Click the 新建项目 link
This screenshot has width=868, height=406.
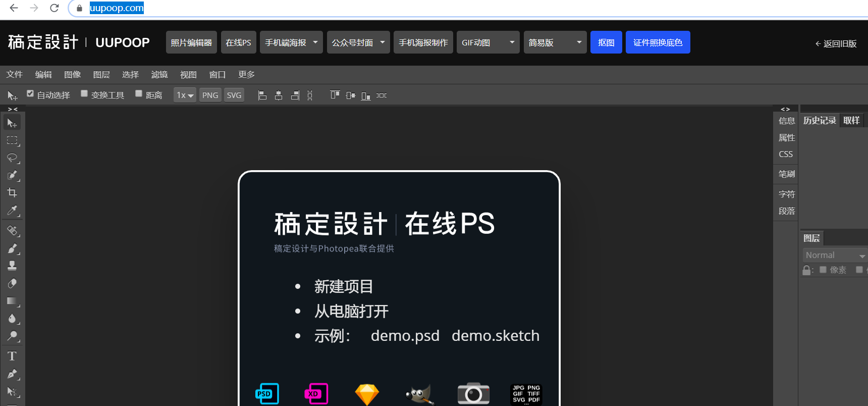click(x=344, y=286)
